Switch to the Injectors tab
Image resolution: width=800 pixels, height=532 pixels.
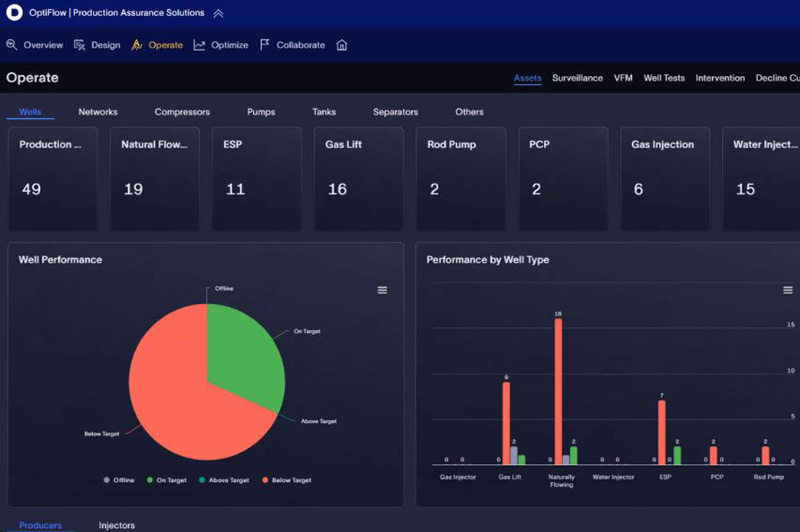[117, 525]
